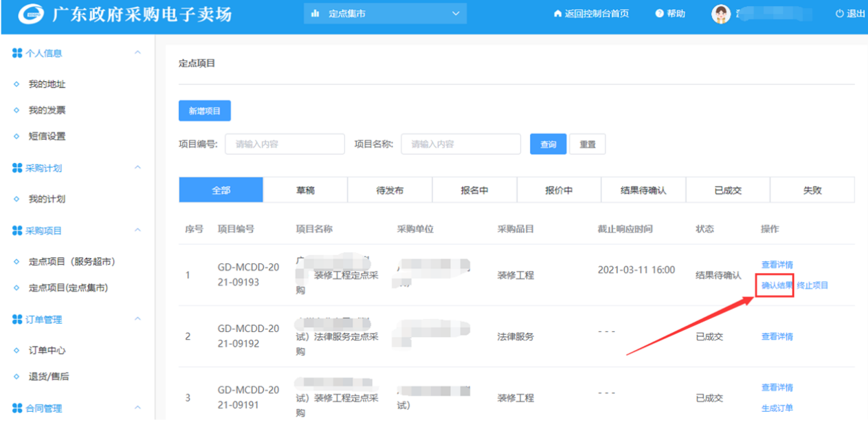Image resolution: width=868 pixels, height=427 pixels.
Task: Open the 定点集市 dropdown in header
Action: tap(384, 14)
